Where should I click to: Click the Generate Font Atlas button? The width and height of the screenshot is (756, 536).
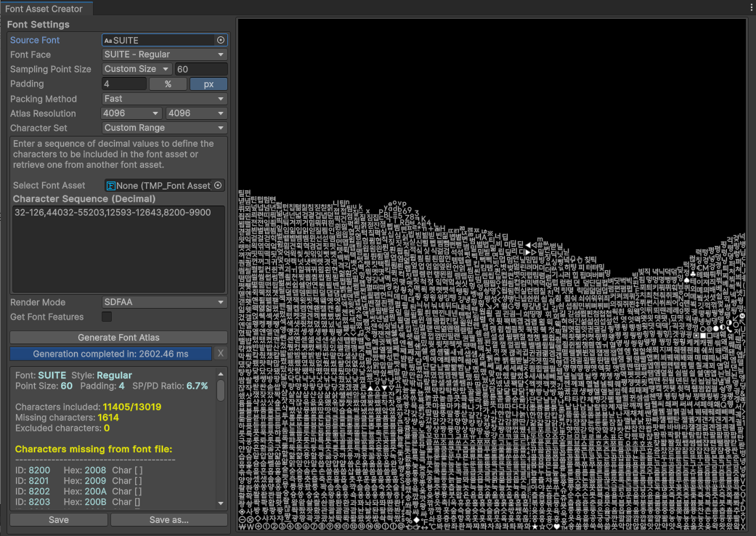[118, 337]
